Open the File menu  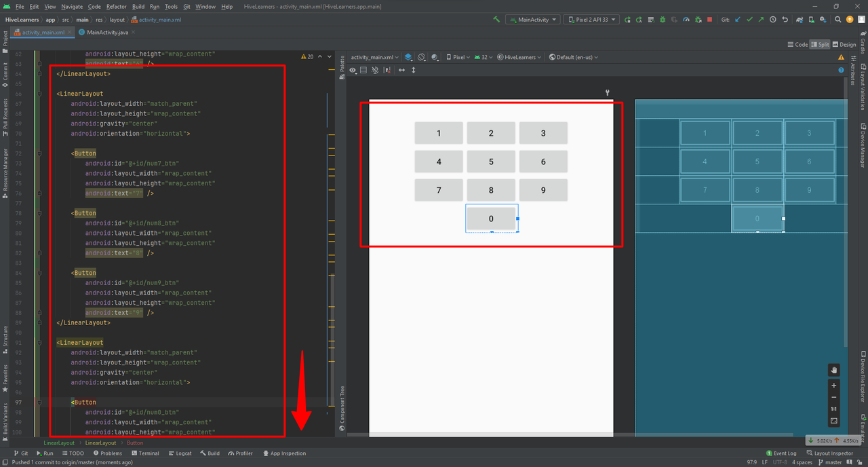pyautogui.click(x=20, y=6)
